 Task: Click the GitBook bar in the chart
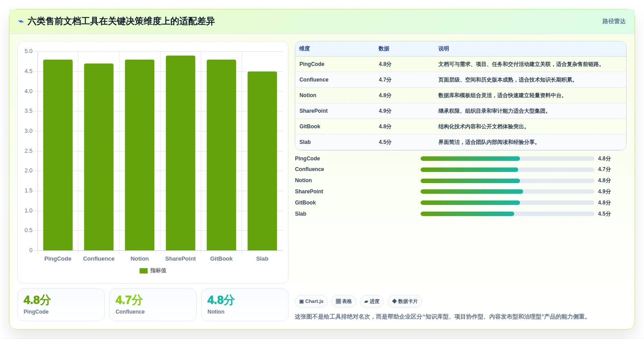coord(221,155)
